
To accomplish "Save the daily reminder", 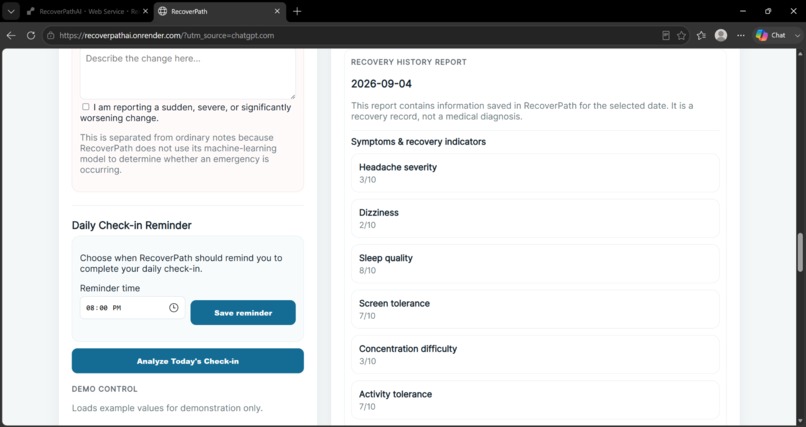I will pos(243,312).
